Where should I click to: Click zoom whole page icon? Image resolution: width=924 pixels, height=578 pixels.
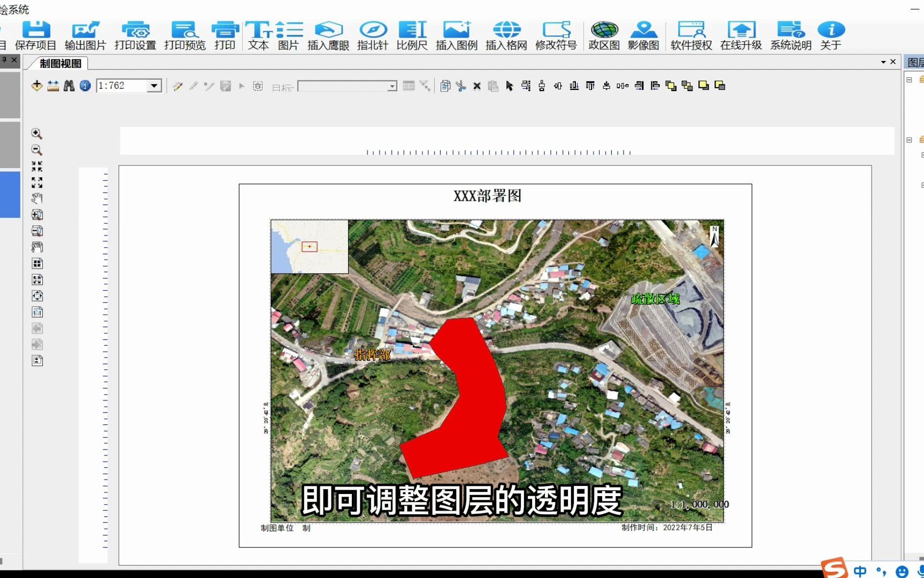coord(37,296)
